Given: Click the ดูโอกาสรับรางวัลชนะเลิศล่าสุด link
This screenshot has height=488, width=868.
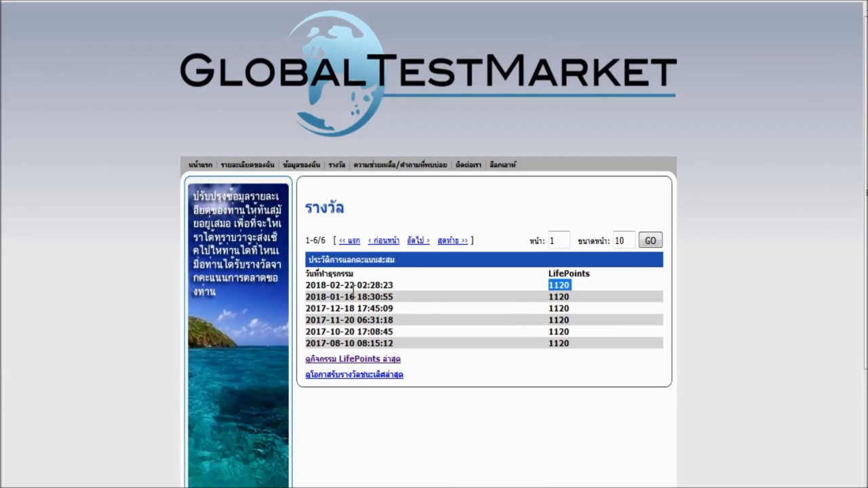Looking at the screenshot, I should pos(354,374).
